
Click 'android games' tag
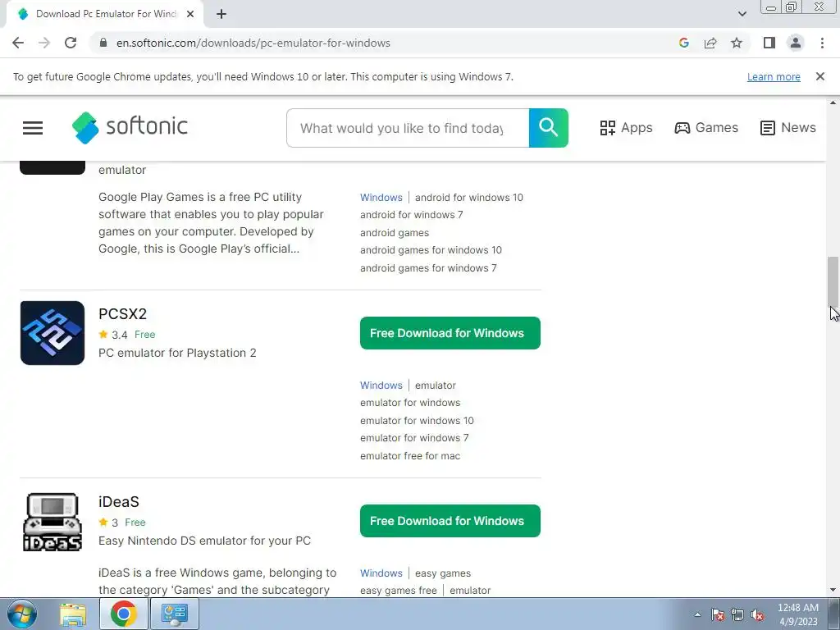(395, 232)
